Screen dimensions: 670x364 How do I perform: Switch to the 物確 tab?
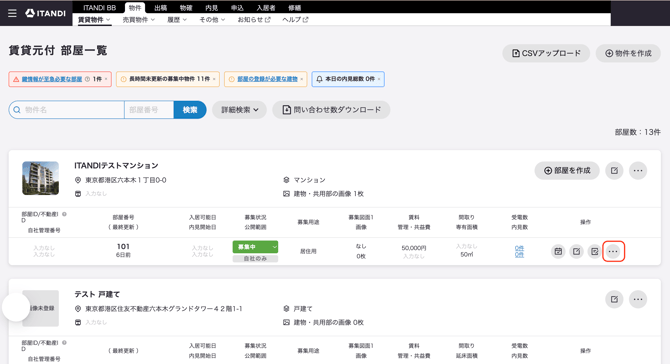(x=186, y=8)
